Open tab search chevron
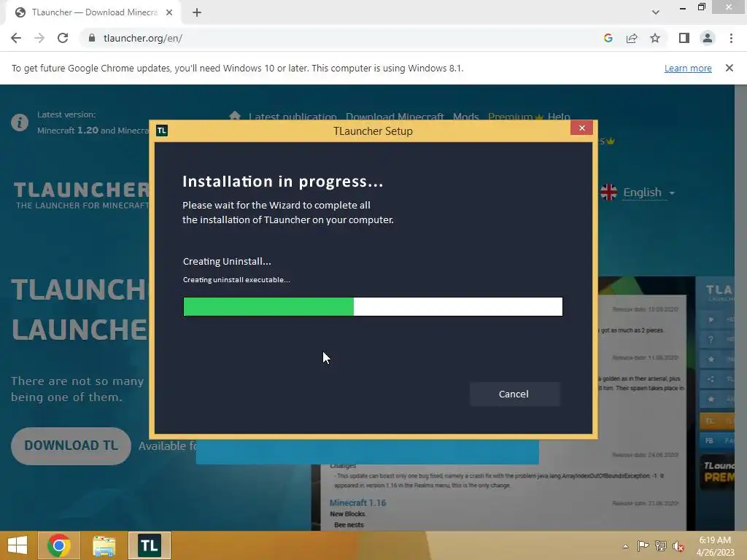747x560 pixels. click(x=656, y=12)
